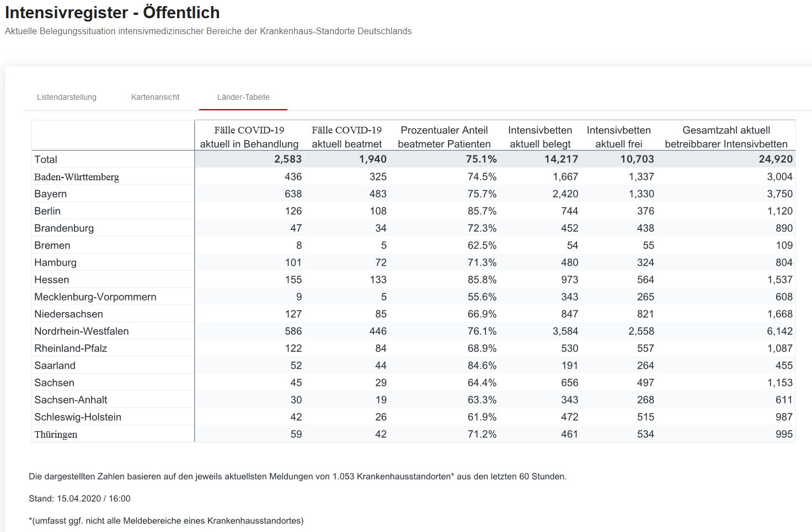This screenshot has height=532, width=812.
Task: Click the 'Prozentualer Anteil beatmeter Patienten' header
Action: [x=444, y=137]
